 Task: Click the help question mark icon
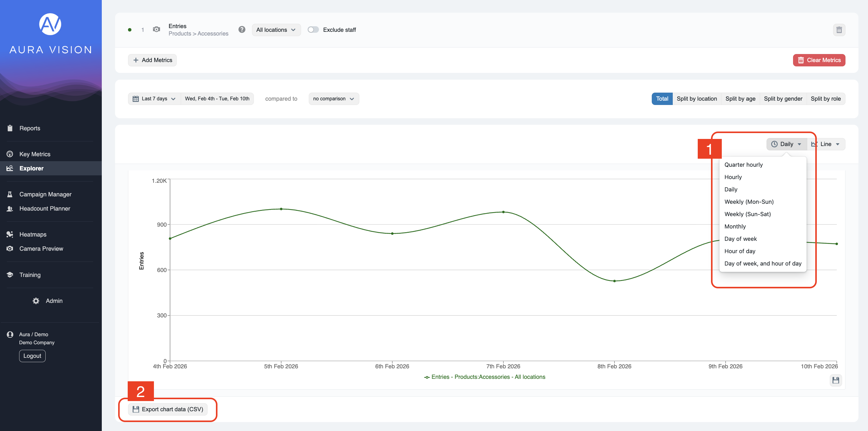pyautogui.click(x=242, y=30)
